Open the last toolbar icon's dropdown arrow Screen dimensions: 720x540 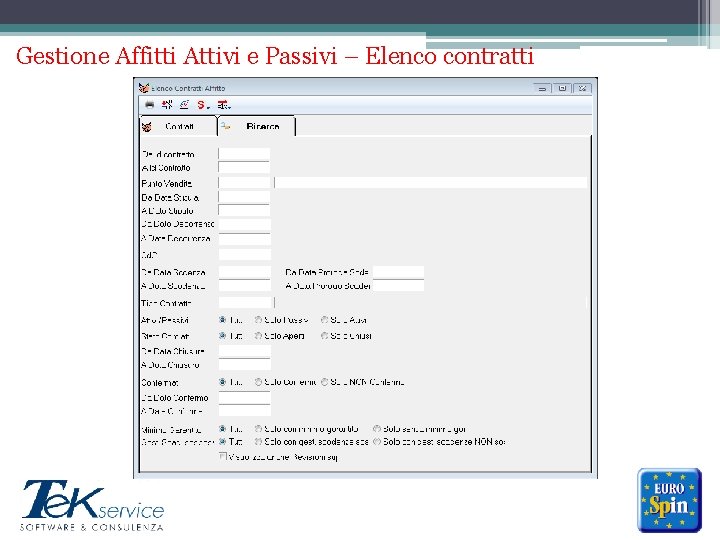pos(229,107)
